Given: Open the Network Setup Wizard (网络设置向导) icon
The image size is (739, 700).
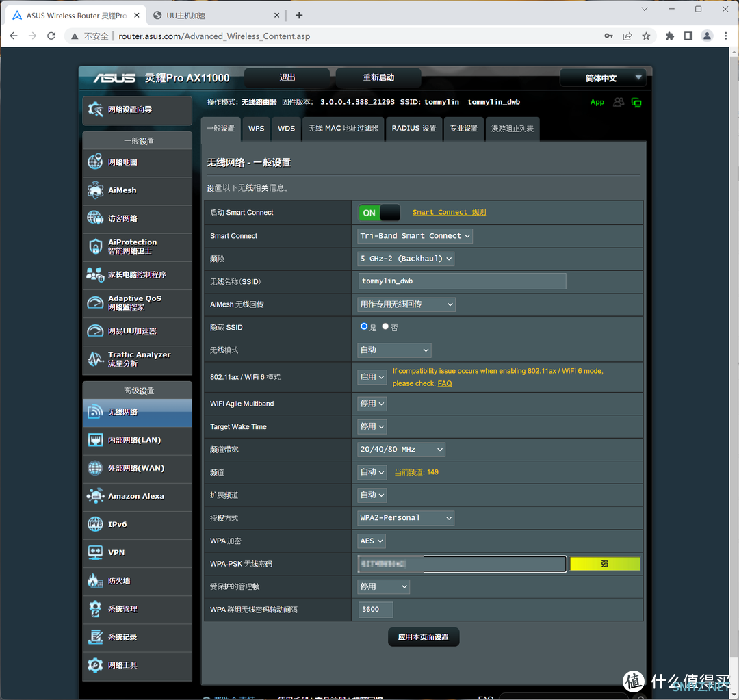Looking at the screenshot, I should click(x=95, y=109).
